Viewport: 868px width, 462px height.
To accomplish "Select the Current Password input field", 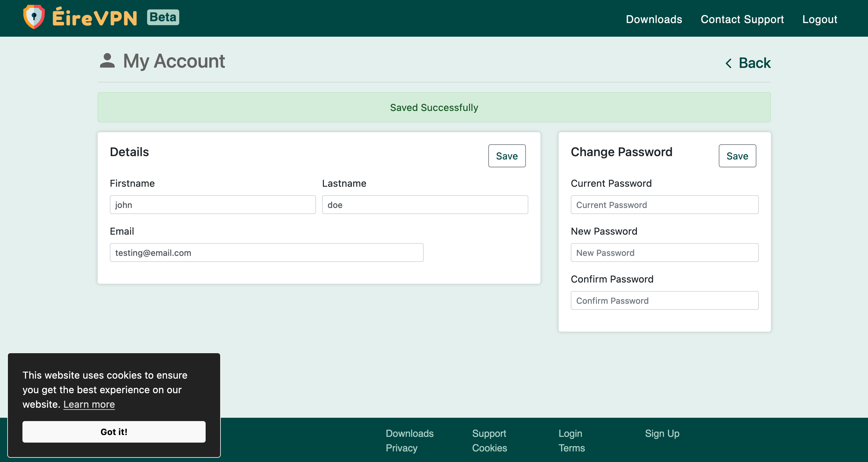I will pos(664,204).
